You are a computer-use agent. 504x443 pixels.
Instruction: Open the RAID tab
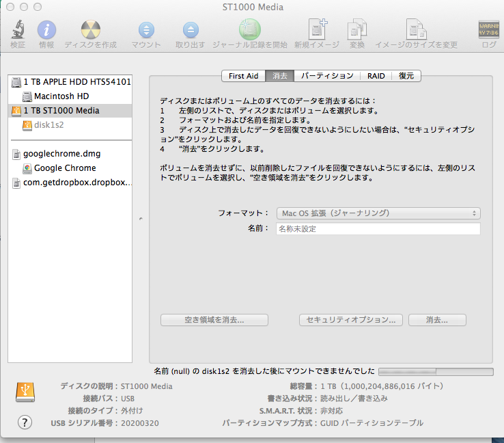376,76
